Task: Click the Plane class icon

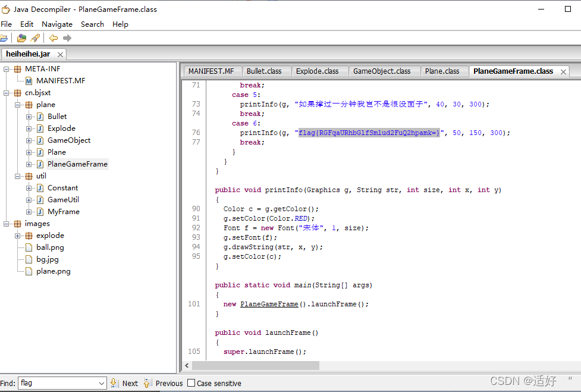Action: (x=40, y=152)
